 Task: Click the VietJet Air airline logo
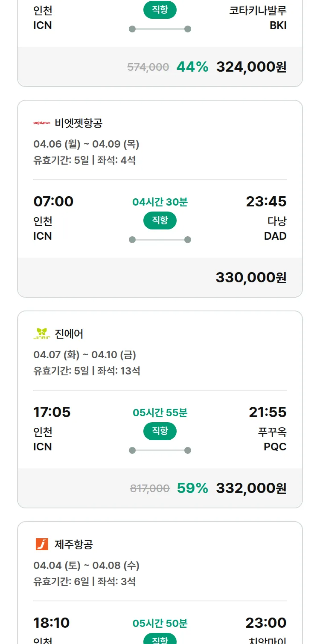[x=42, y=123]
